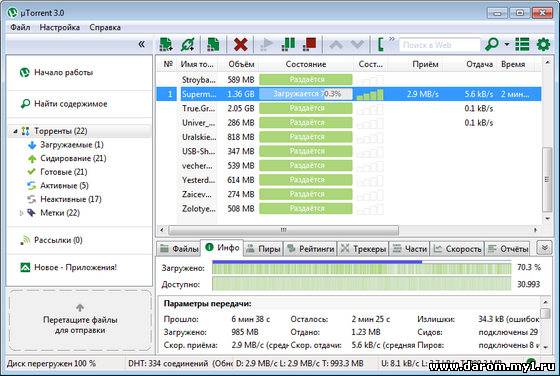
Task: Click the Активные refresh arrows icon
Action: pyautogui.click(x=31, y=186)
